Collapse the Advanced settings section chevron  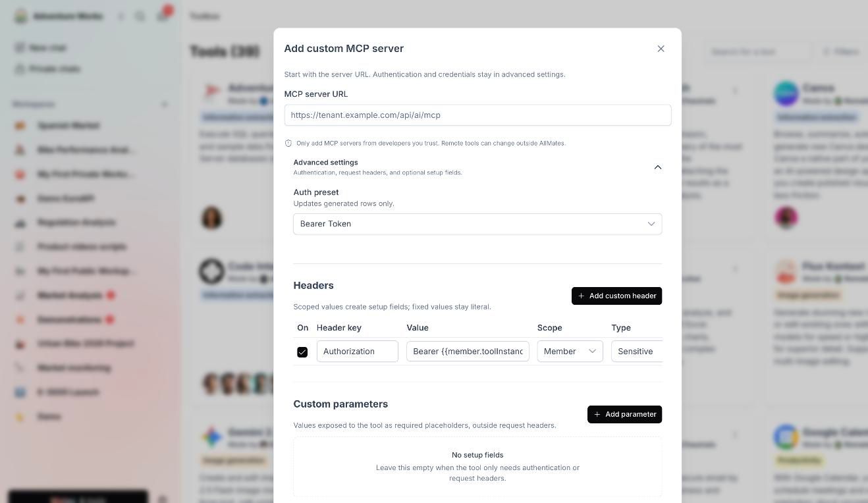[657, 167]
